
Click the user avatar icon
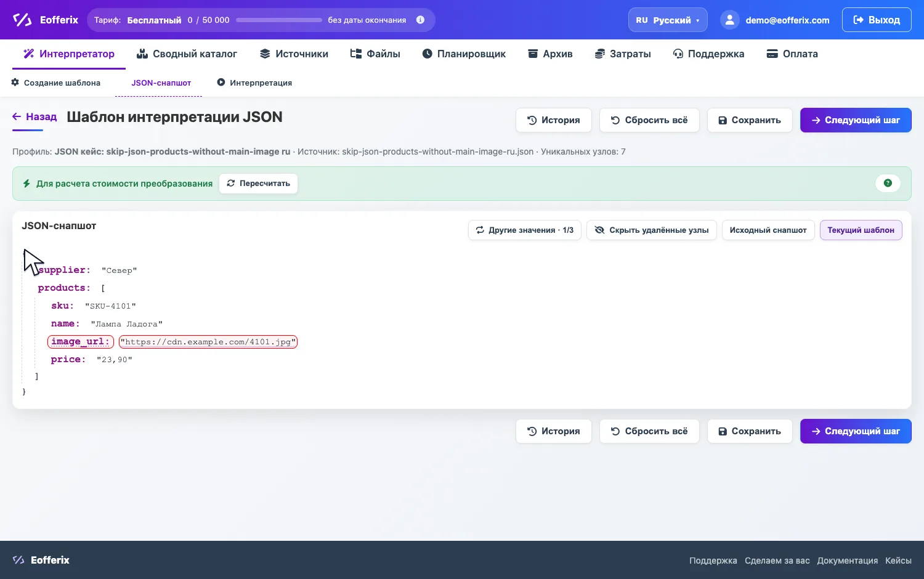[729, 20]
